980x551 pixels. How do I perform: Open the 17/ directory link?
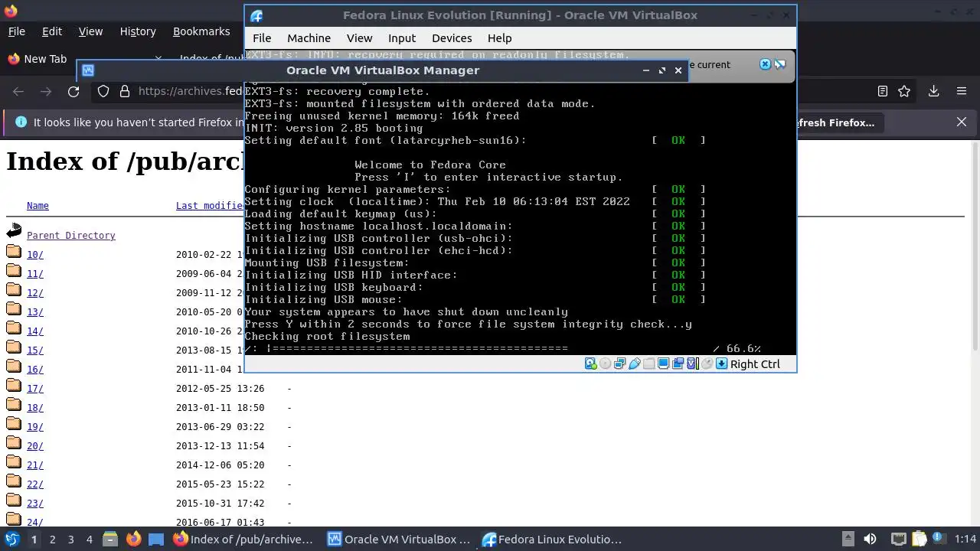pyautogui.click(x=35, y=389)
